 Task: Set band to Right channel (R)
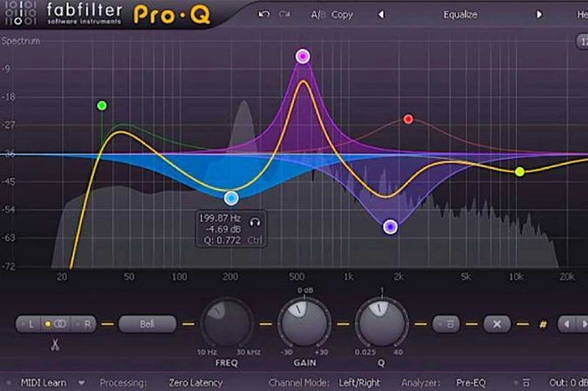click(84, 324)
